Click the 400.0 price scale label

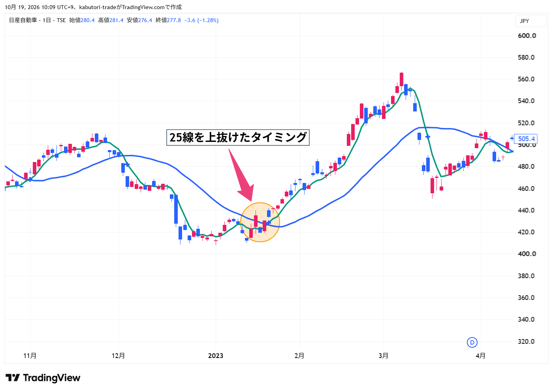point(527,254)
